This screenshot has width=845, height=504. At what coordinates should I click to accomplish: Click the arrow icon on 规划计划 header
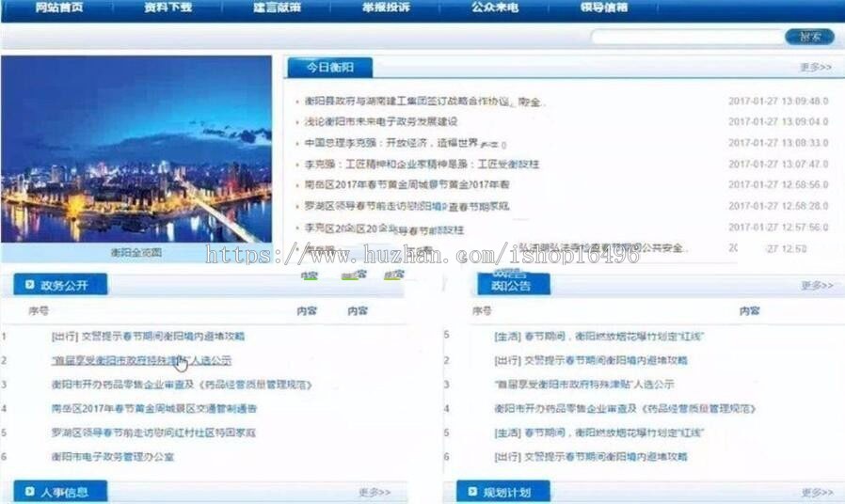coord(472,491)
